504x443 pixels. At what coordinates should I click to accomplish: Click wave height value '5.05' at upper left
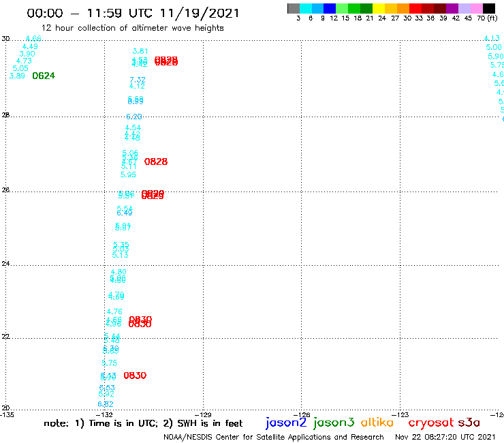pos(20,69)
